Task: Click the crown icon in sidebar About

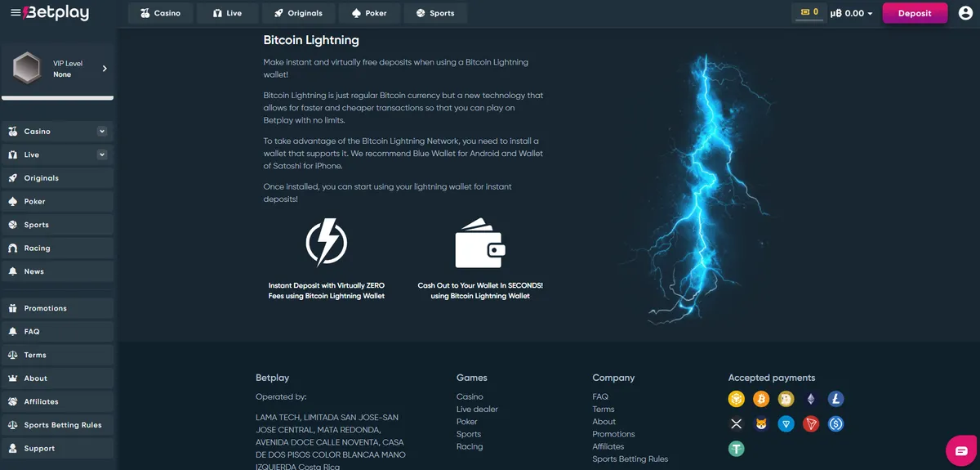Action: 13,378
